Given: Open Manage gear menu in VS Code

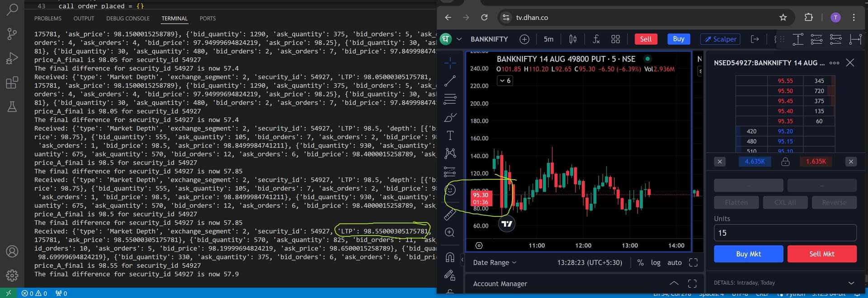Looking at the screenshot, I should point(12,275).
